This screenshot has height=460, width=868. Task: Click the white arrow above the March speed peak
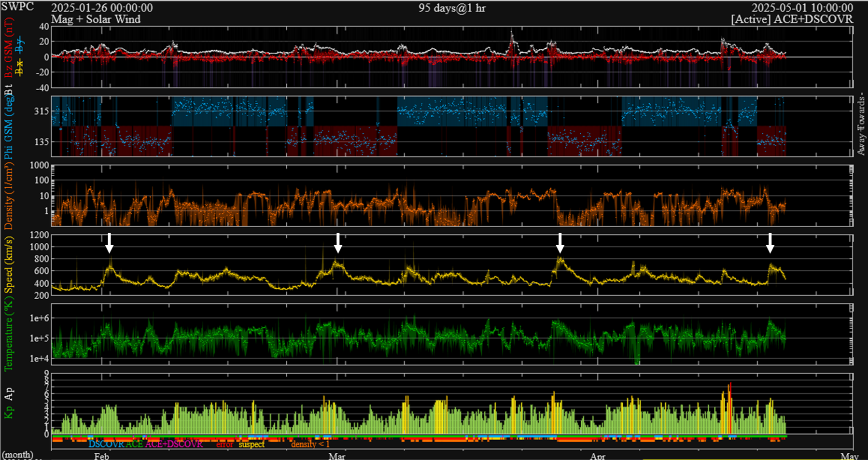point(338,243)
